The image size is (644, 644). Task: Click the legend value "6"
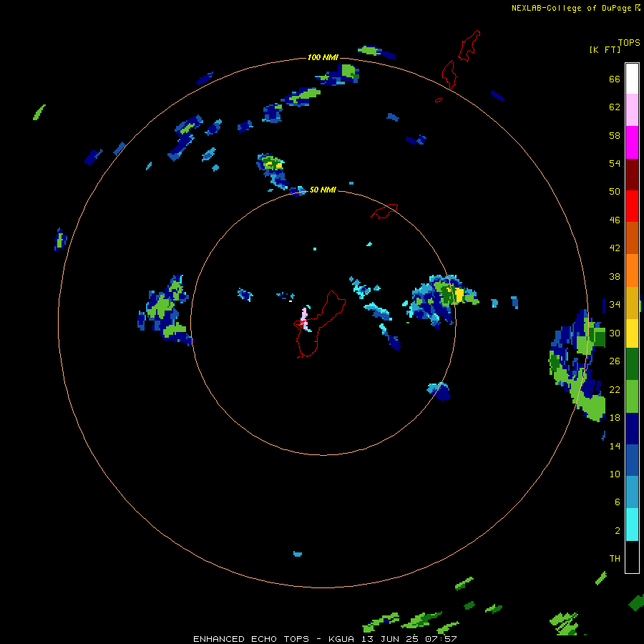(x=618, y=502)
